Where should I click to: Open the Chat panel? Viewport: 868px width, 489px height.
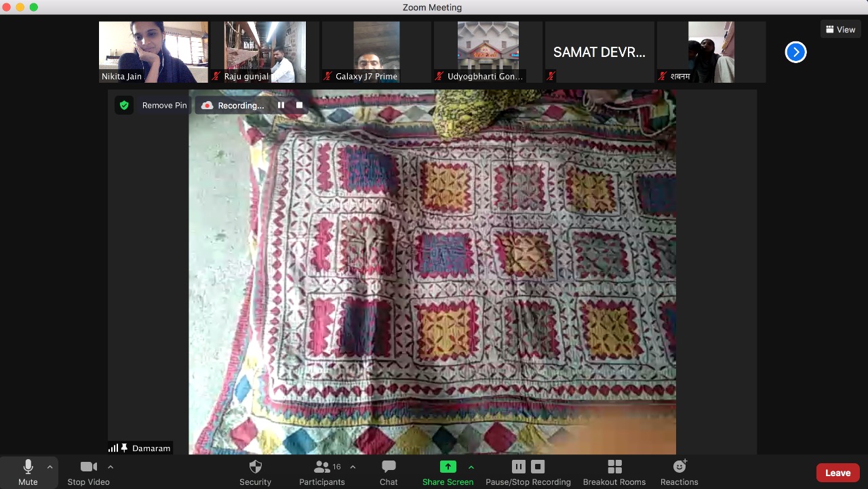point(388,473)
